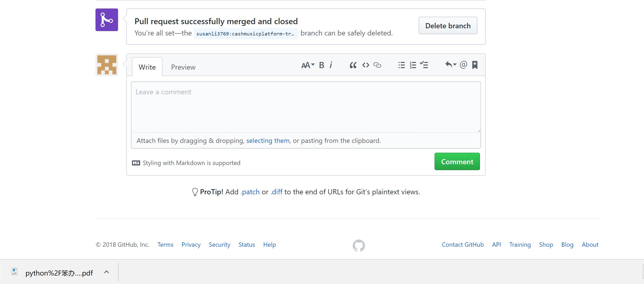The image size is (644, 284).
Task: Expand the download item options chevron
Action: 107,272
